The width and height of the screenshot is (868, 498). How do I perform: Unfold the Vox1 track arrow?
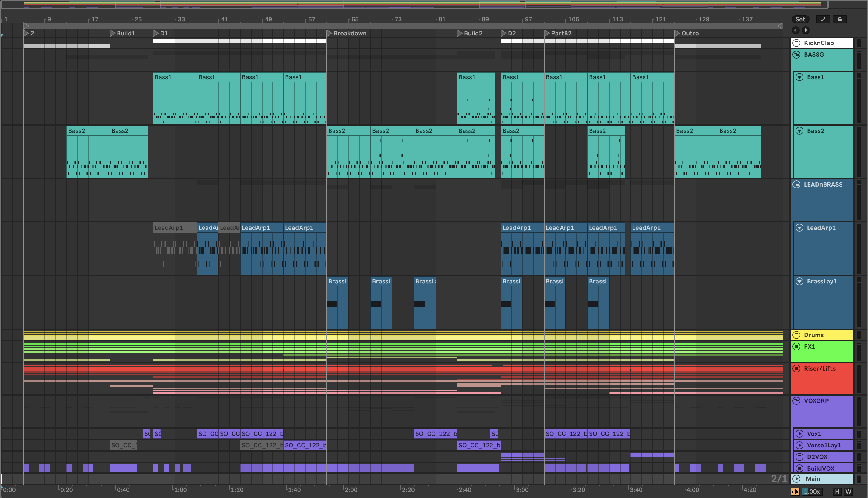[800, 434]
